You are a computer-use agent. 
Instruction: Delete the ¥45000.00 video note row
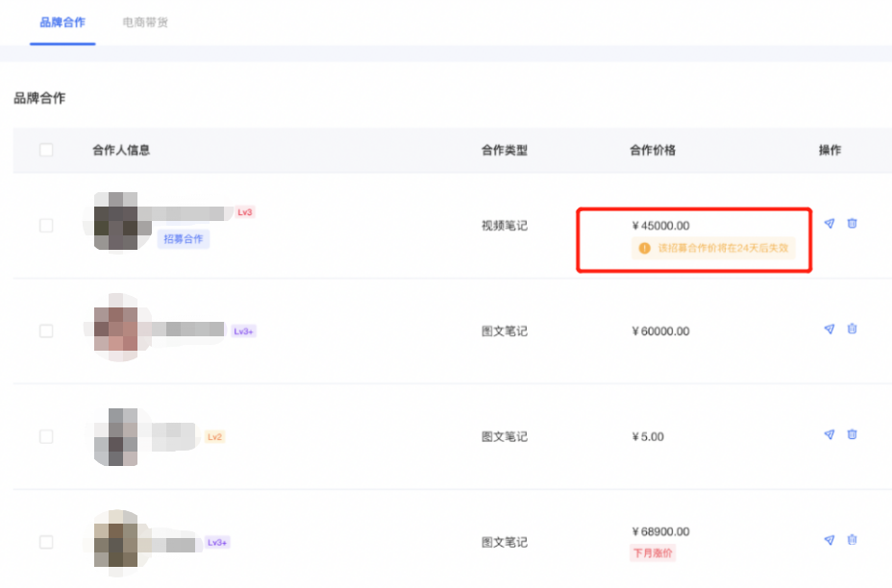[x=852, y=224]
